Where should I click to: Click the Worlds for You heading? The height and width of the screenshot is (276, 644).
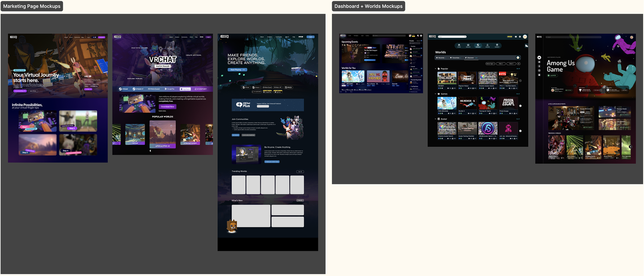pyautogui.click(x=348, y=68)
